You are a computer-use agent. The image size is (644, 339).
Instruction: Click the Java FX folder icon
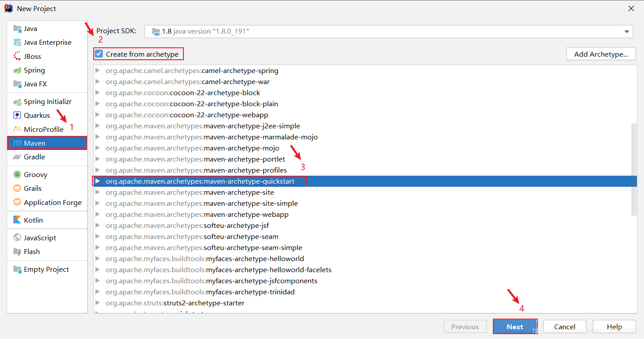coord(17,84)
